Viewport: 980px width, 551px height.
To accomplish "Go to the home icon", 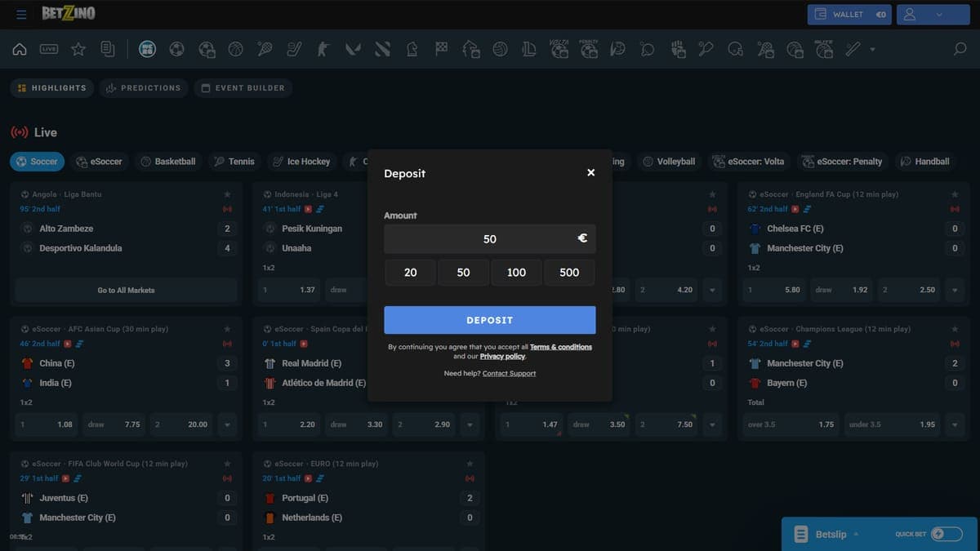I will click(20, 49).
